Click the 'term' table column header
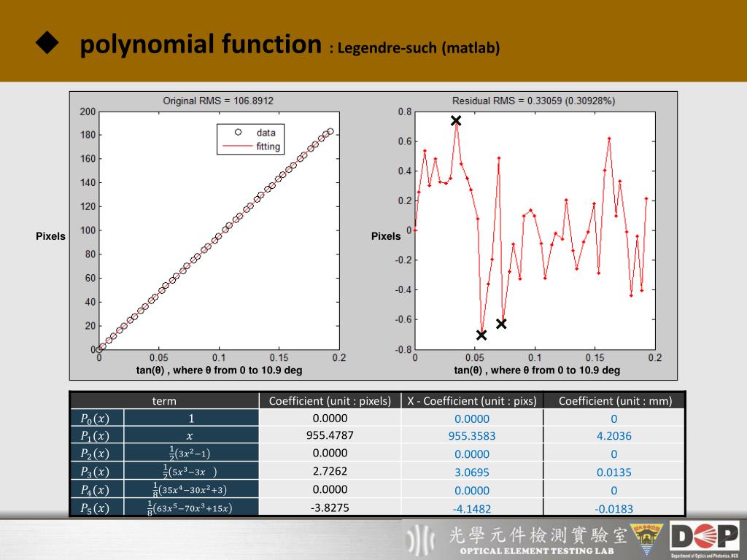 (164, 400)
